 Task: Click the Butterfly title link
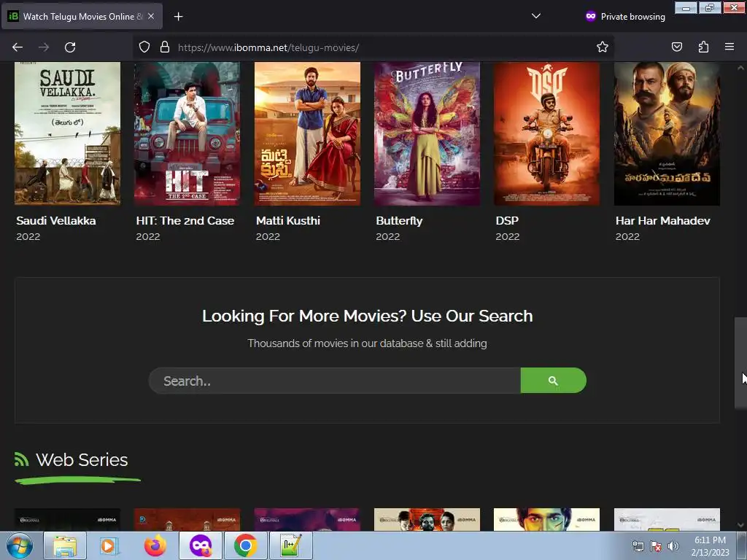399,221
